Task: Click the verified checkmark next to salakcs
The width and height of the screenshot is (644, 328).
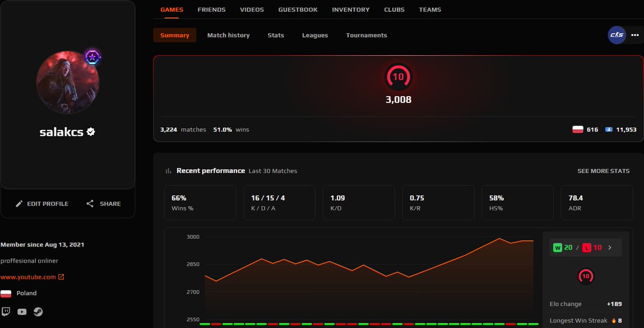Action: [91, 132]
